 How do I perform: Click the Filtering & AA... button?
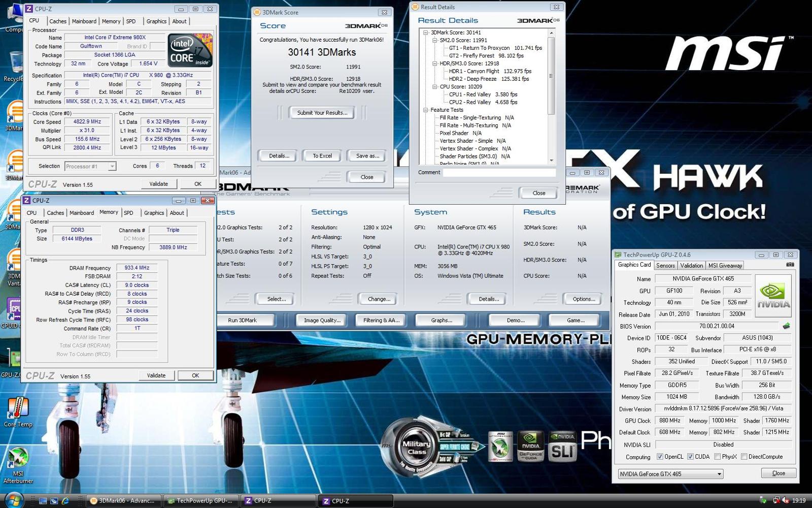tap(381, 320)
